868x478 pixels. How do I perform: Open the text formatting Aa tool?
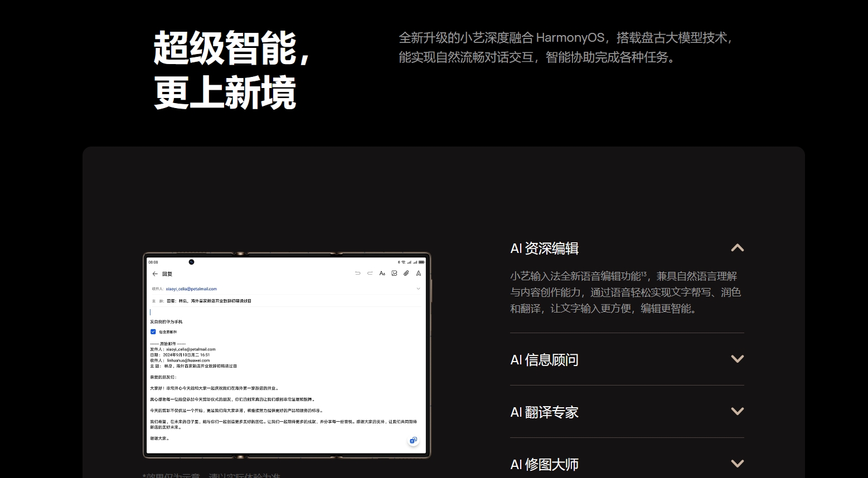(382, 273)
